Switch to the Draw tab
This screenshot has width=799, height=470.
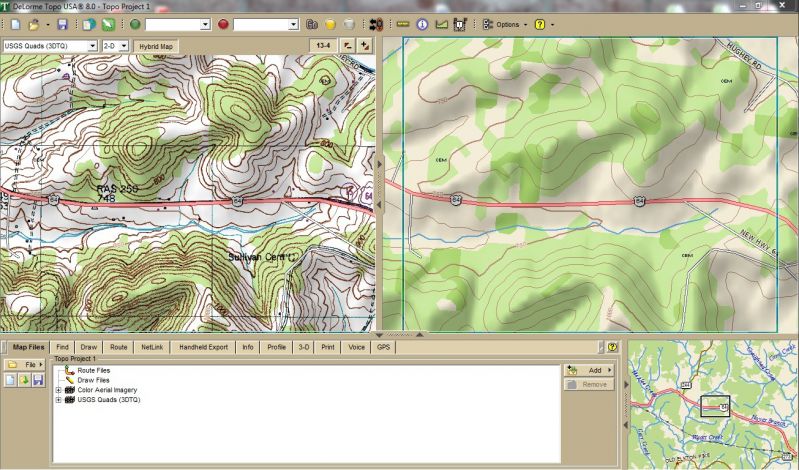[x=89, y=347]
